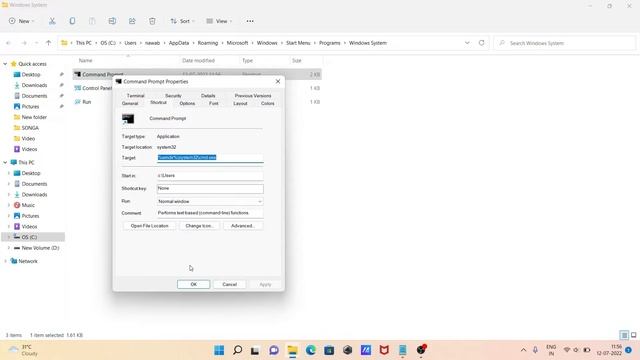Click AppData in address breadcrumb
The image size is (640, 360).
coord(179,43)
